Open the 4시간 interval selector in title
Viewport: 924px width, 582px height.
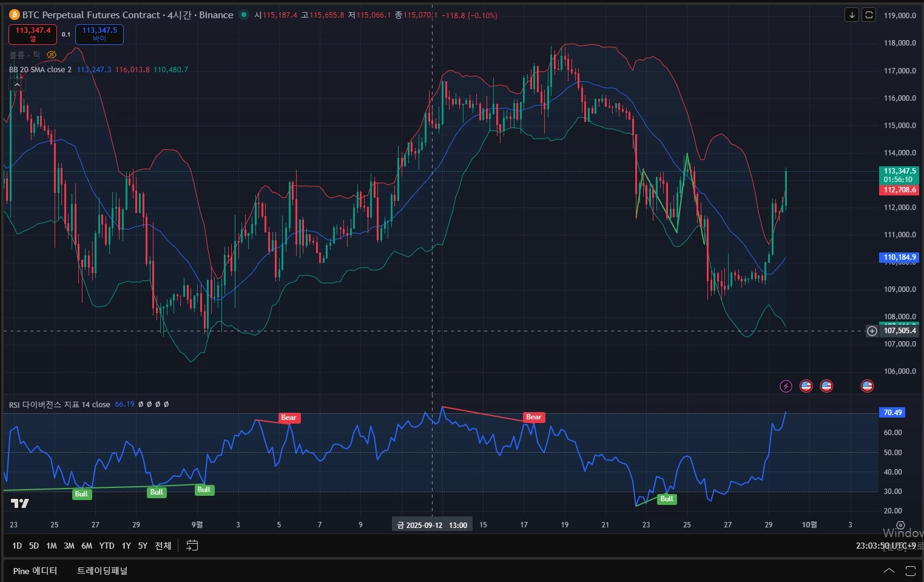click(x=180, y=15)
